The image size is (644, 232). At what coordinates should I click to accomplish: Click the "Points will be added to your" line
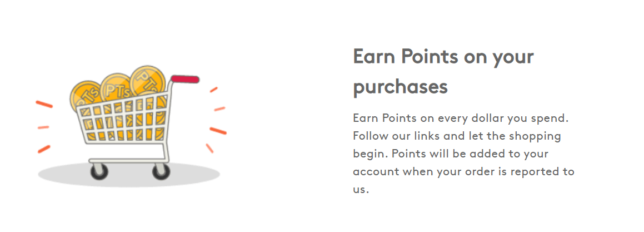point(451,154)
